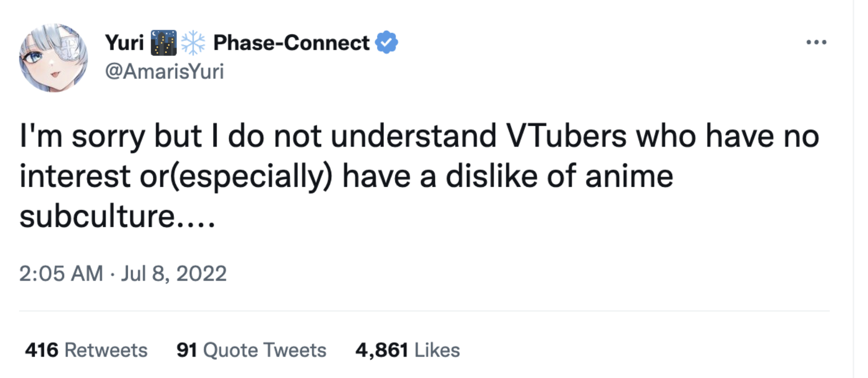Click the word "anime" in the tweet

point(629,176)
